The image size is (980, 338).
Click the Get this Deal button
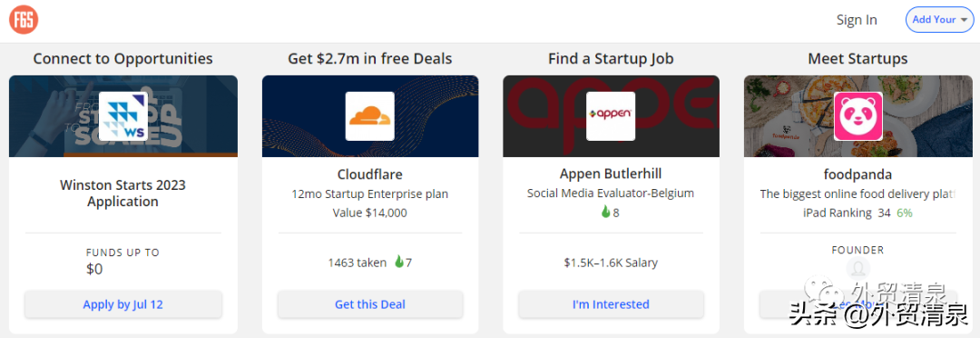pyautogui.click(x=370, y=304)
